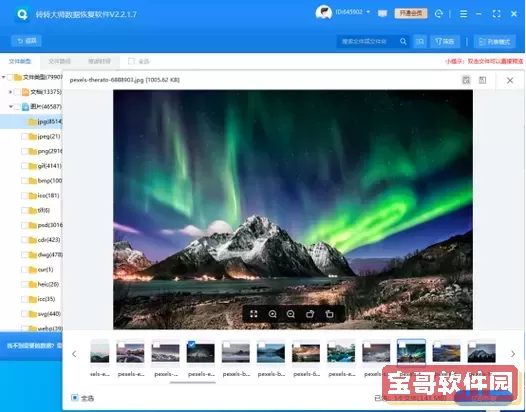Open the account ID dropdown arrow
526x412 pixels.
click(368, 12)
